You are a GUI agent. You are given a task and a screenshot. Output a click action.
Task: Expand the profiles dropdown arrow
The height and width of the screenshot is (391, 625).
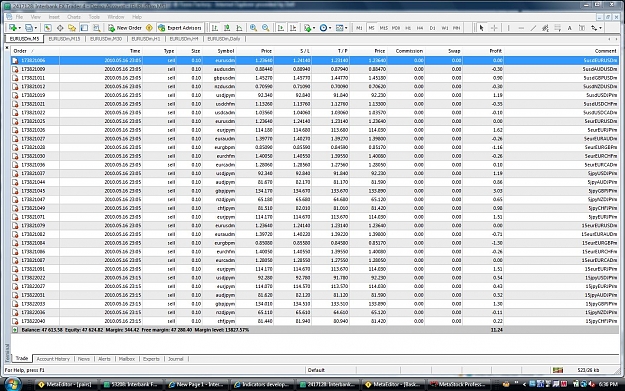35,28
